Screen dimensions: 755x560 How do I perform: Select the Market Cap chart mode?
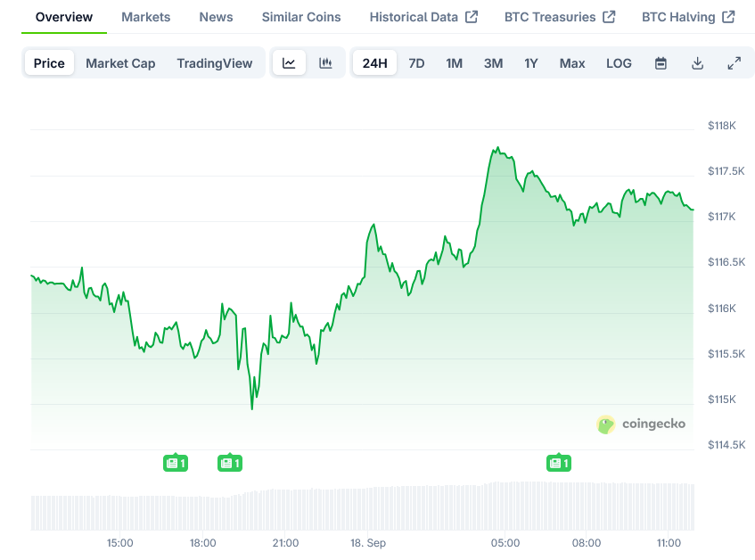120,63
